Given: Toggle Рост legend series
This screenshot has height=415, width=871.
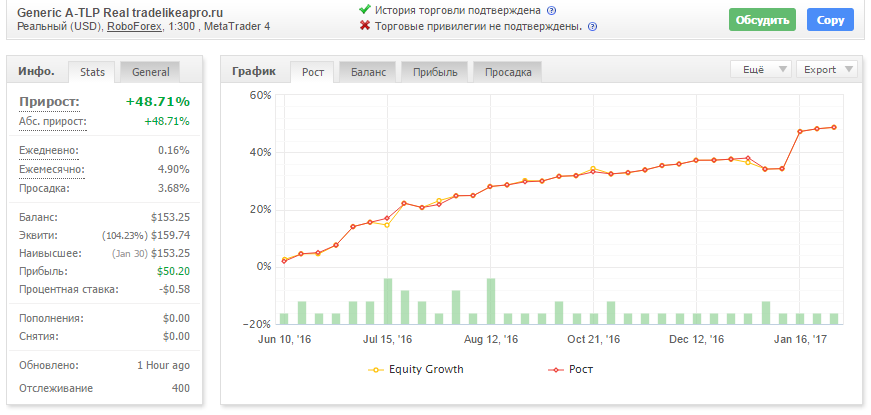Looking at the screenshot, I should pos(570,369).
